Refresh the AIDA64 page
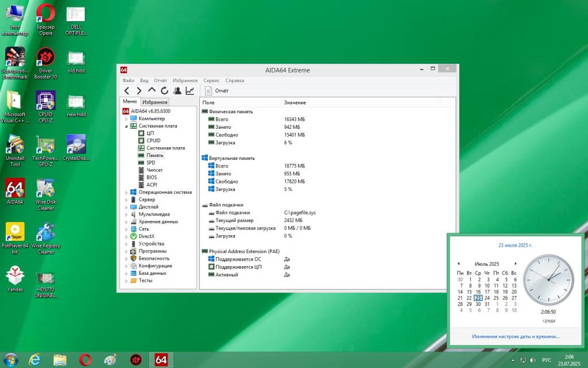This screenshot has width=588, height=368. [164, 90]
